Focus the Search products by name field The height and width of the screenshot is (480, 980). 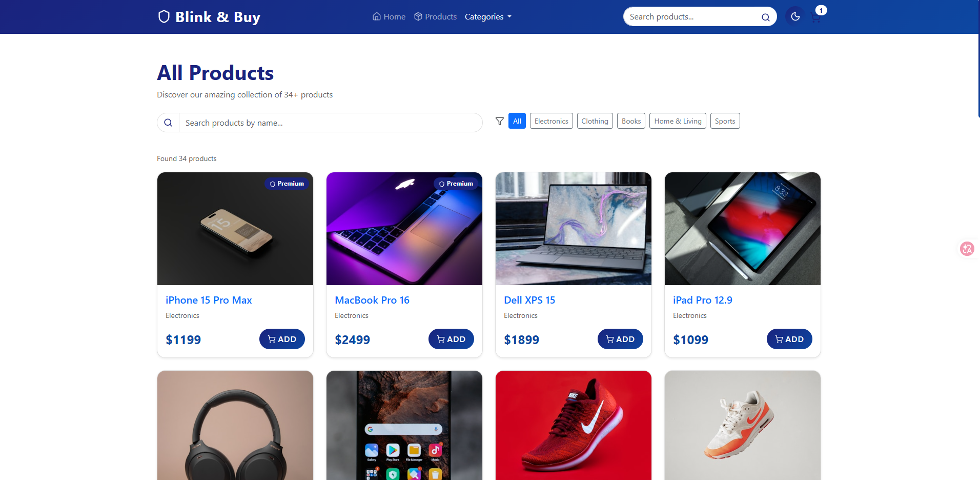point(331,123)
